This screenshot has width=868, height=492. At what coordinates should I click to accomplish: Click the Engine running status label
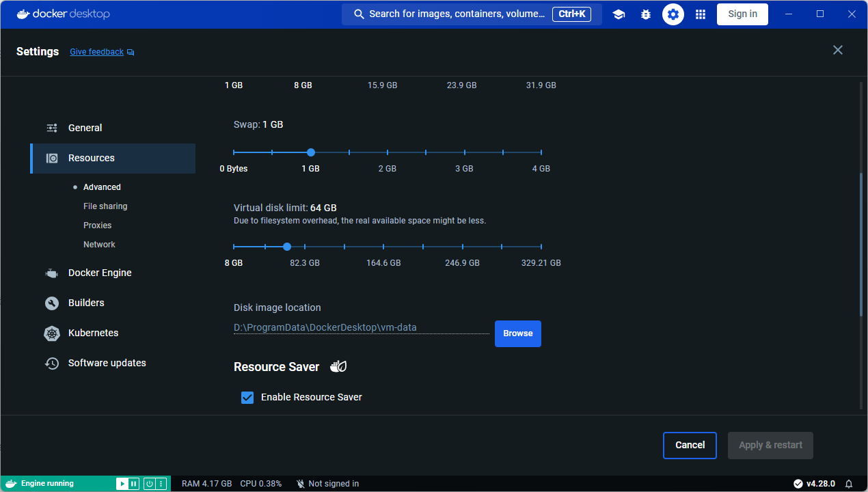click(x=47, y=484)
